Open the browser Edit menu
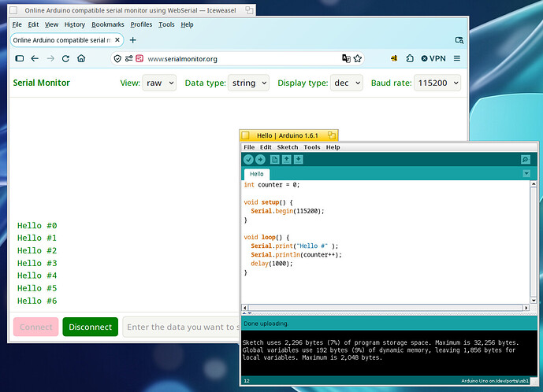The height and width of the screenshot is (392, 543). click(x=33, y=24)
